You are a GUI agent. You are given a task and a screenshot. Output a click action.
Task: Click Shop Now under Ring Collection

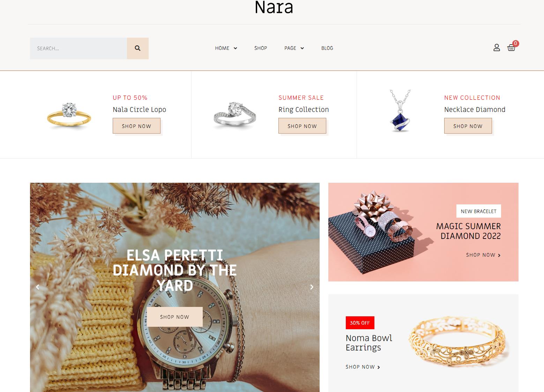point(302,126)
